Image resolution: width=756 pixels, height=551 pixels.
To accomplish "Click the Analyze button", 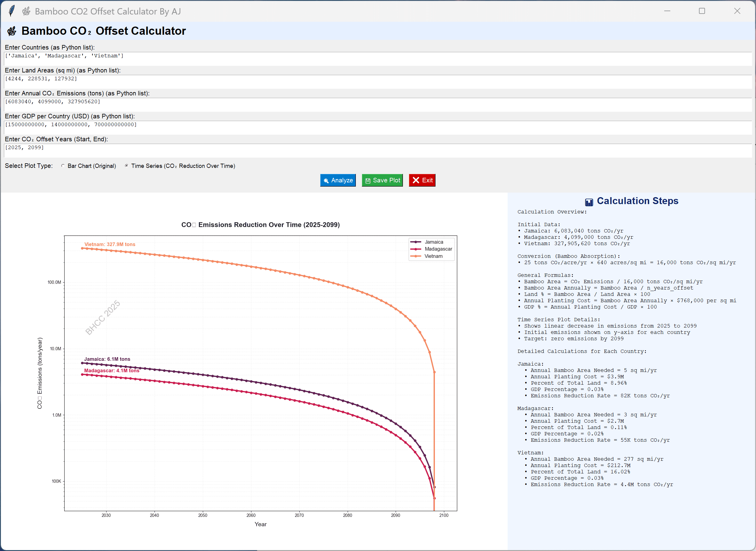I will point(338,181).
